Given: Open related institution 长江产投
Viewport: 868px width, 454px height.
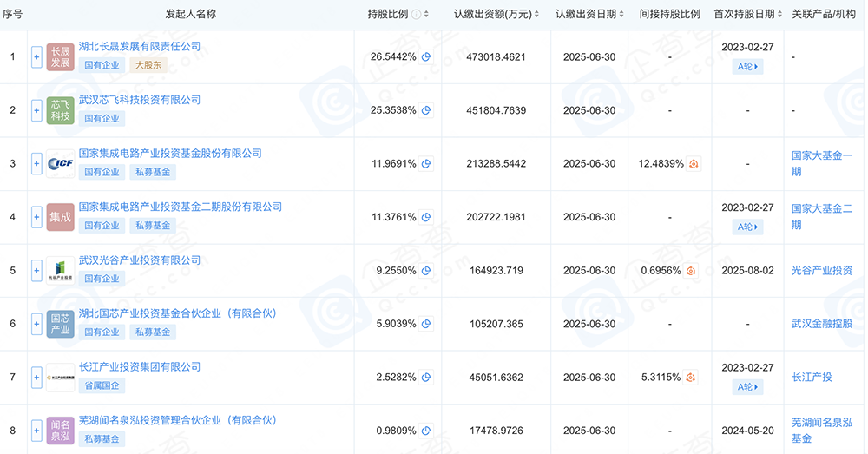Looking at the screenshot, I should click(812, 378).
